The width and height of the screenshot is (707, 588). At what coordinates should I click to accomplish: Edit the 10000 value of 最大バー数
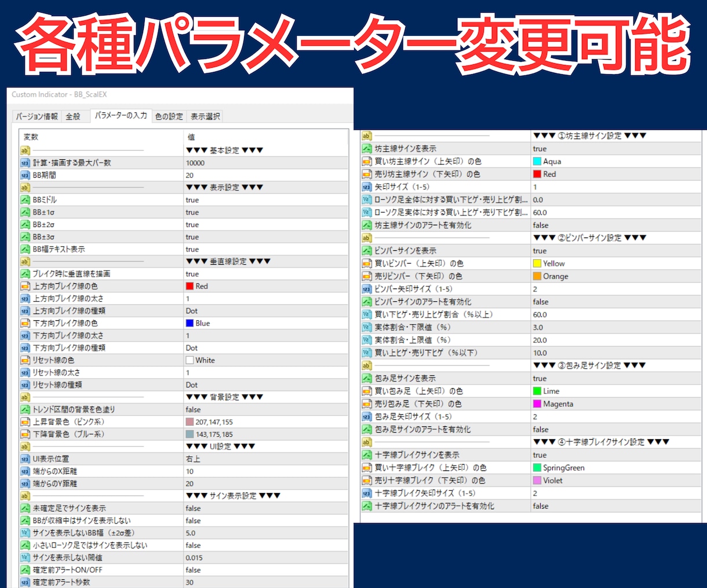[195, 163]
